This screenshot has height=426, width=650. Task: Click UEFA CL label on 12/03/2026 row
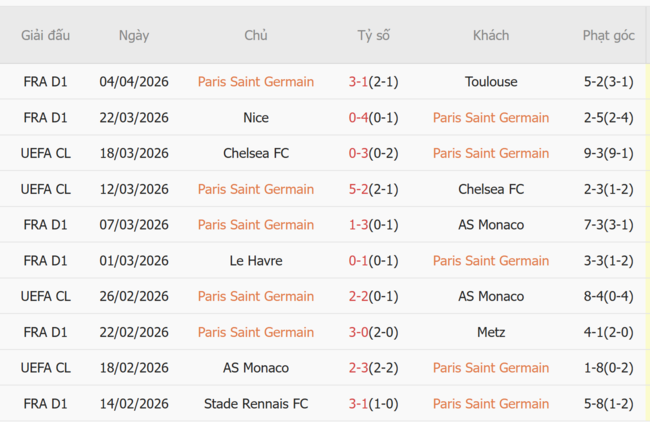pyautogui.click(x=46, y=189)
